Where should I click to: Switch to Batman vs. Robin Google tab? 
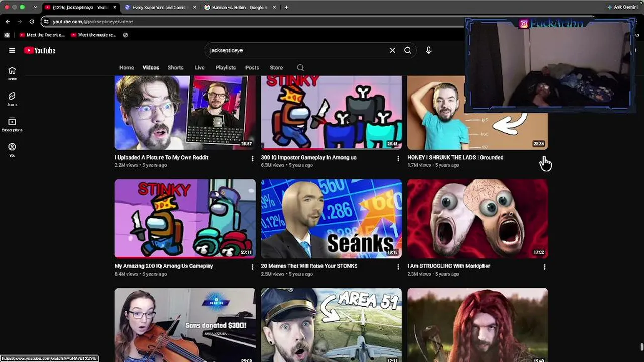click(x=240, y=7)
